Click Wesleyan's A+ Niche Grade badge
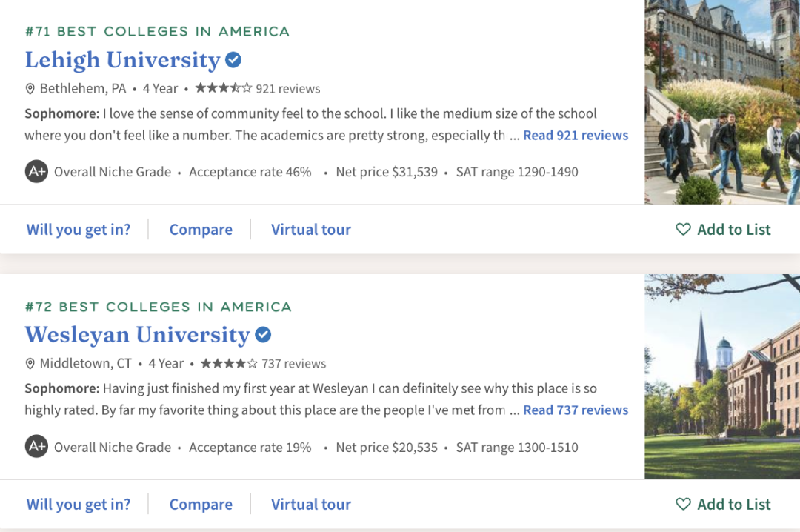 click(36, 447)
